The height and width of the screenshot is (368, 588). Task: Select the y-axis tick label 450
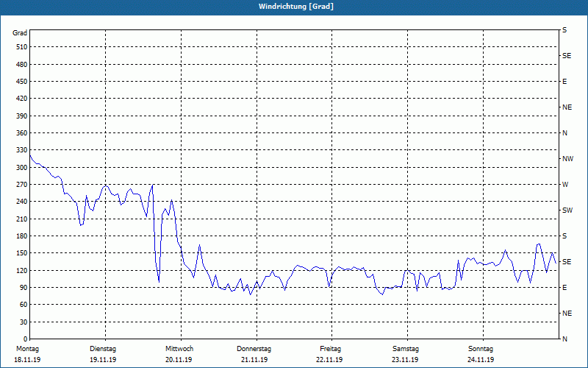point(21,82)
